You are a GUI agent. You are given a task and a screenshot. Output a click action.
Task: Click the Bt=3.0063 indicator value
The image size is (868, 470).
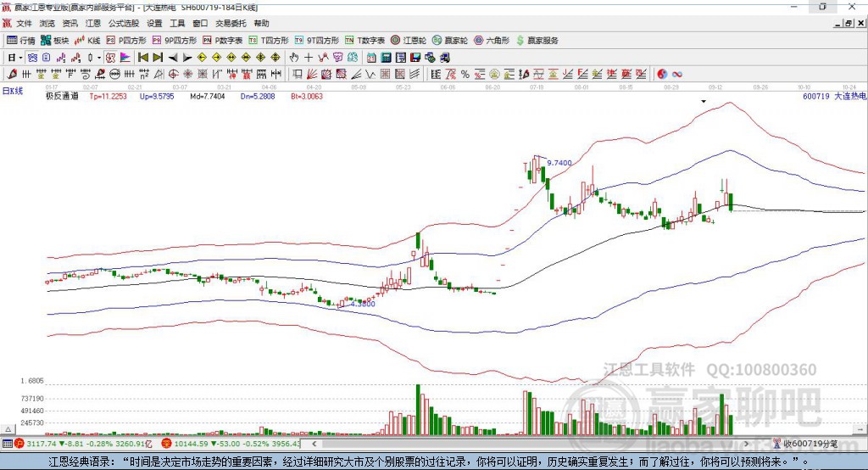[307, 97]
